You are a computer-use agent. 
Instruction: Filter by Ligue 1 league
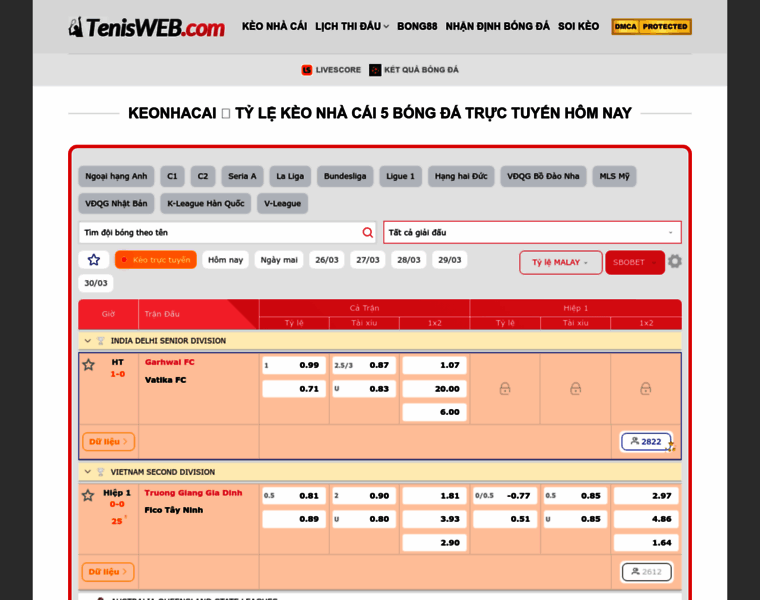click(400, 176)
